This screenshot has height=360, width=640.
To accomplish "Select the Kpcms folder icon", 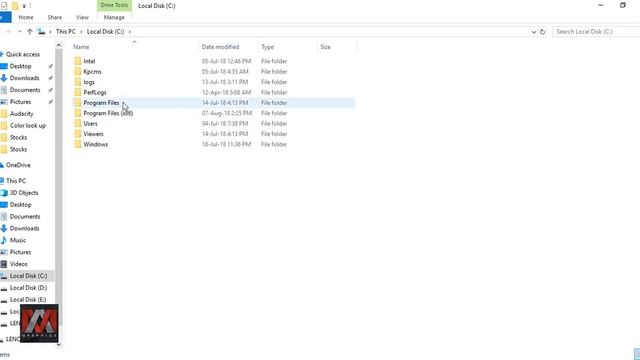I will click(78, 71).
